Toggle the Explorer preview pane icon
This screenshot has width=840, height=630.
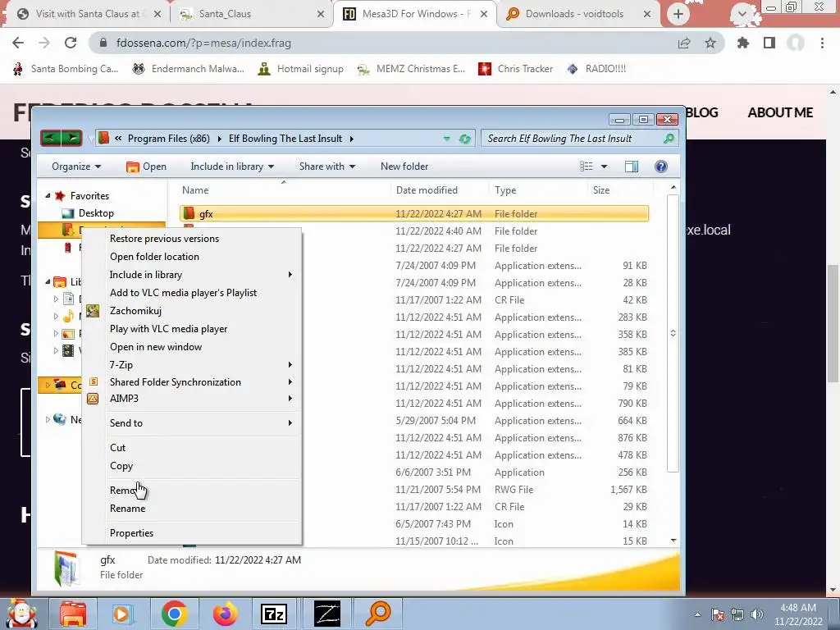[x=632, y=167]
